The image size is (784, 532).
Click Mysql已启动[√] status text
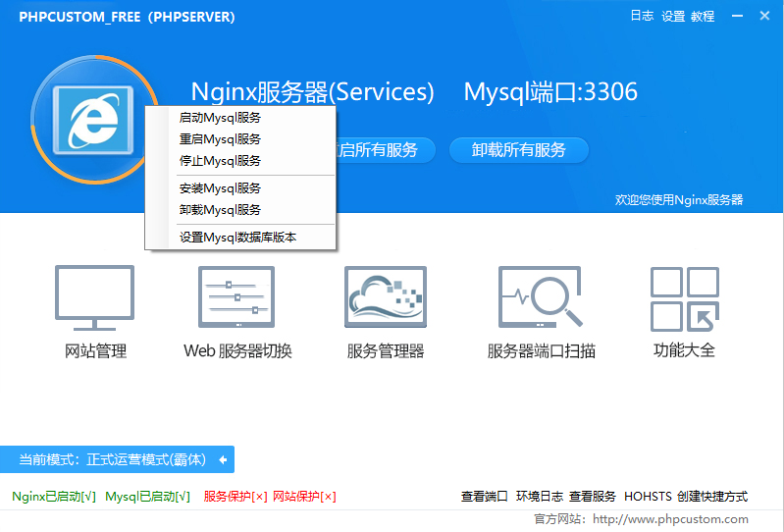[147, 497]
